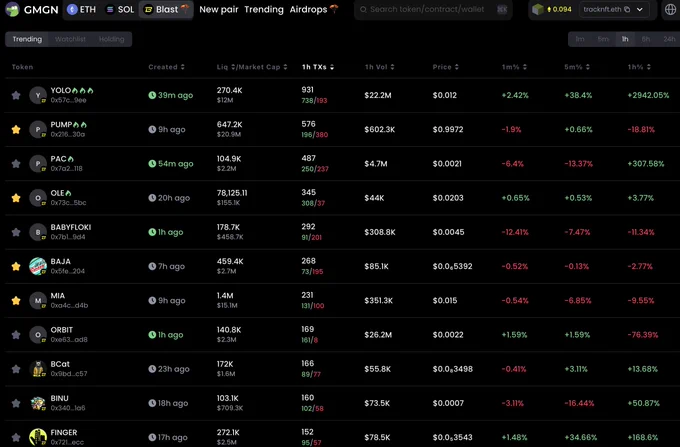Click the BCat token avatar
This screenshot has width=680, height=447.
(38, 369)
